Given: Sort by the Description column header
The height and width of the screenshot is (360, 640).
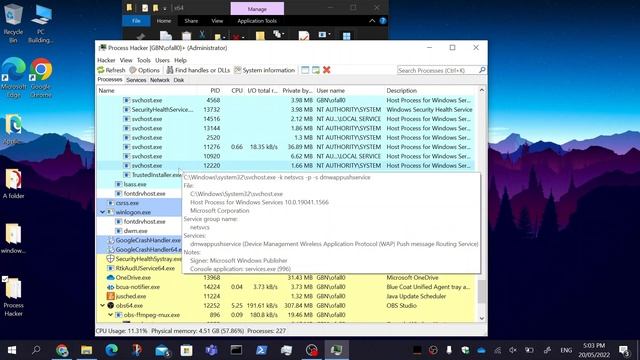Looking at the screenshot, I should 402,91.
